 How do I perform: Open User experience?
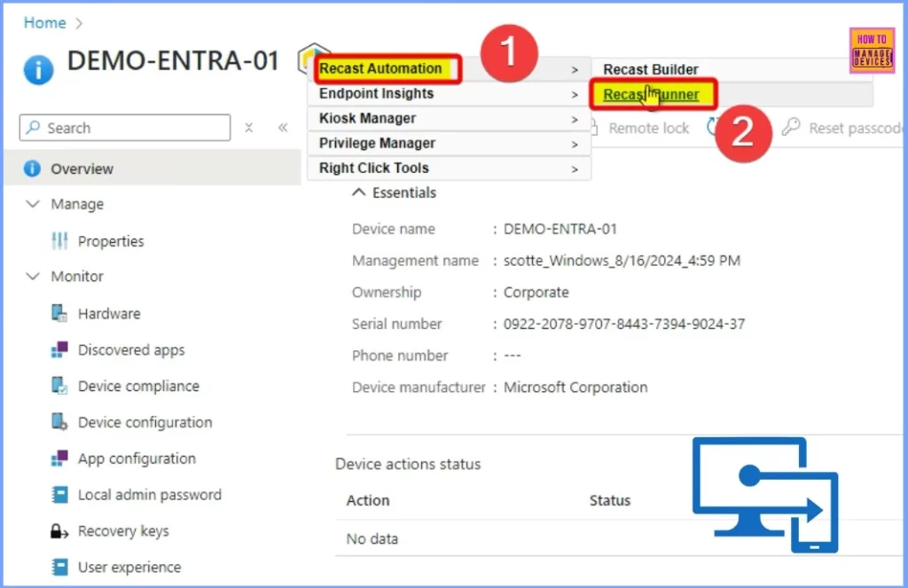tap(129, 567)
